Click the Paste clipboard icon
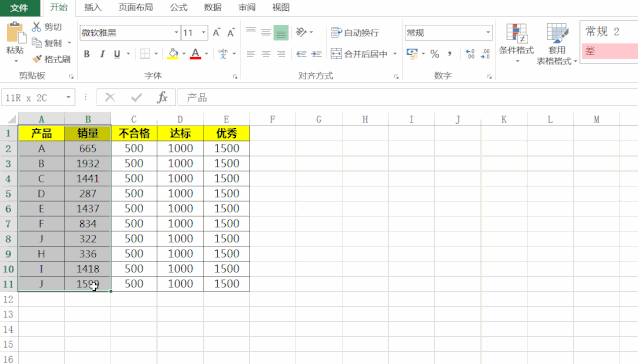This screenshot has height=364, width=638. tap(15, 33)
